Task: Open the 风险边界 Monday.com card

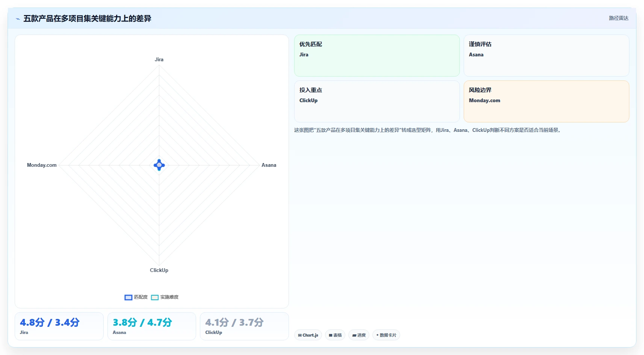Action: click(x=546, y=101)
